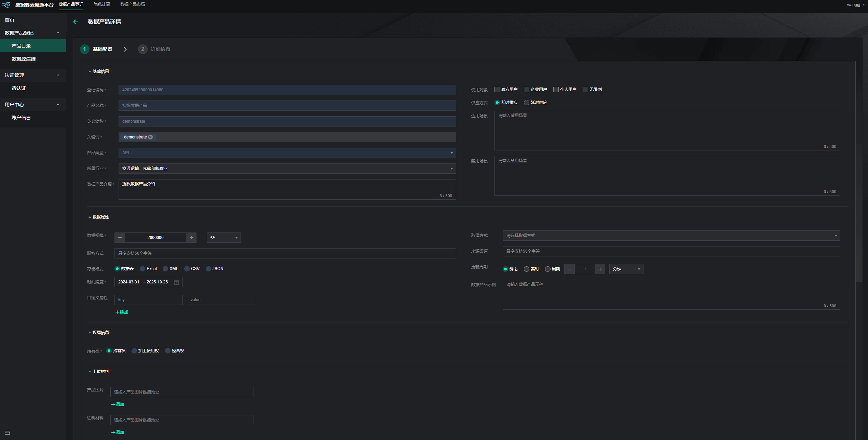The width and height of the screenshot is (868, 440).
Task: Remove the demonstrate keyword tag
Action: tap(150, 137)
